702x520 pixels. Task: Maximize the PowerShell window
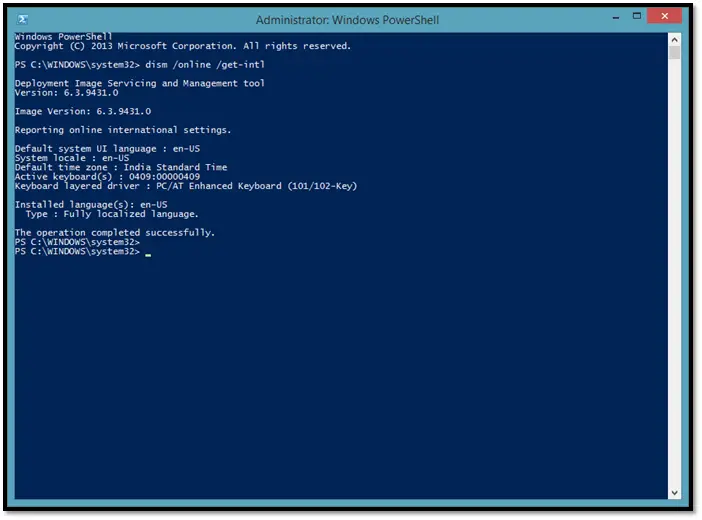(x=637, y=16)
